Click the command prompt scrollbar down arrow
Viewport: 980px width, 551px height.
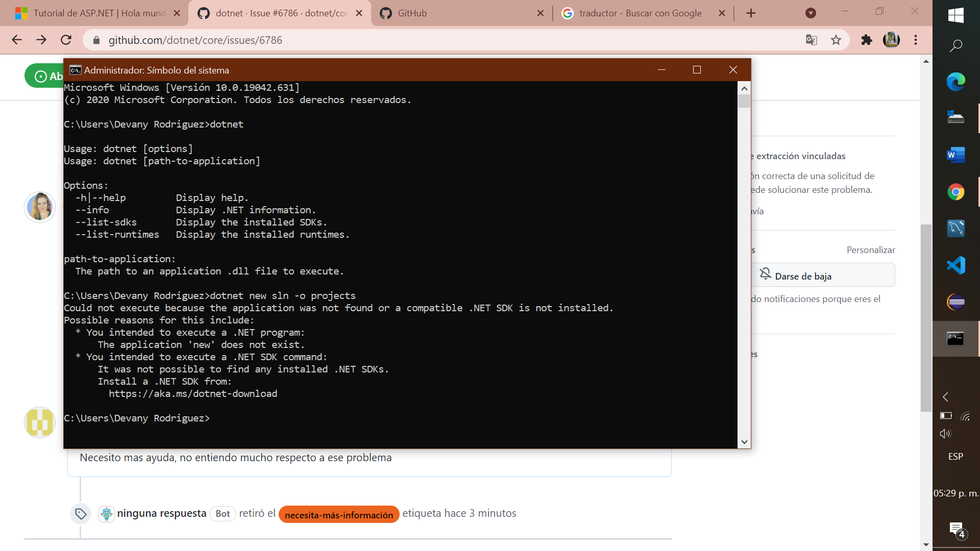[744, 442]
